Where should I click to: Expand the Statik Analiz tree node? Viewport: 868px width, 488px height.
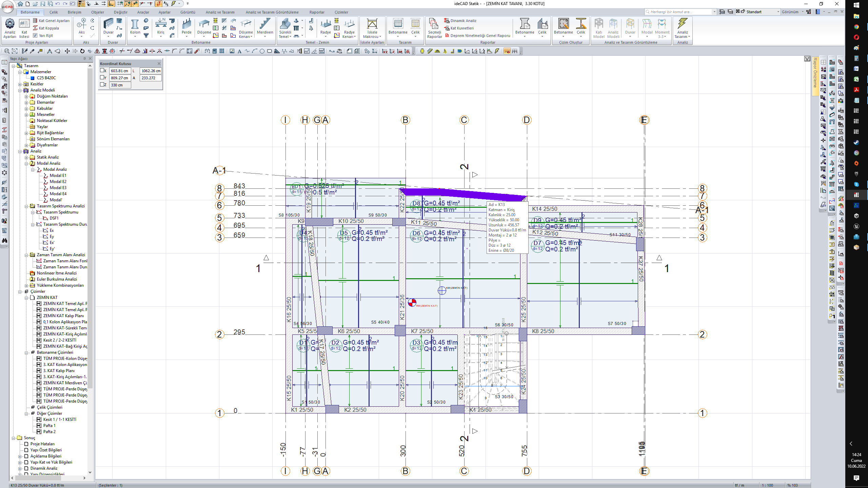26,157
